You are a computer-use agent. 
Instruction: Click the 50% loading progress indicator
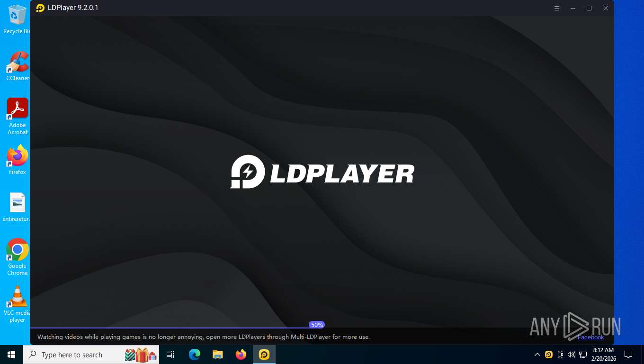[317, 325]
